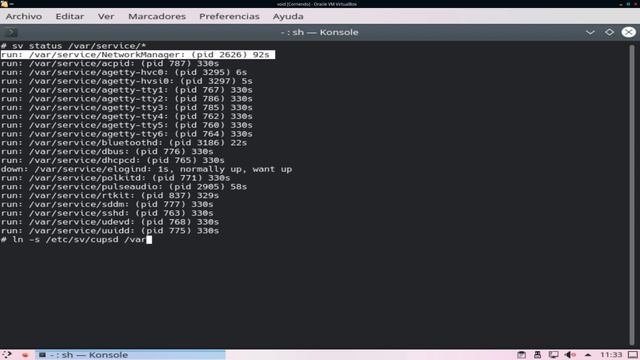Click the bluetoothd (pid 3186) line

(124, 143)
